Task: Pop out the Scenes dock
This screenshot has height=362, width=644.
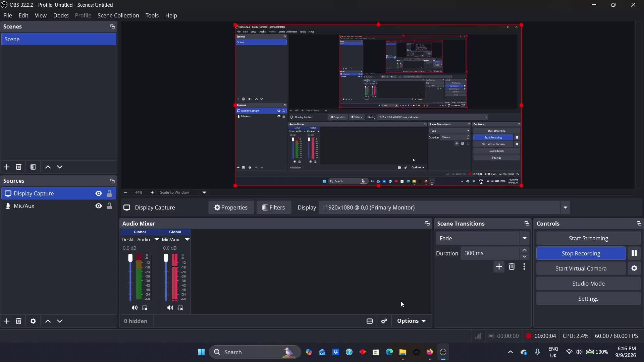Action: click(x=112, y=26)
